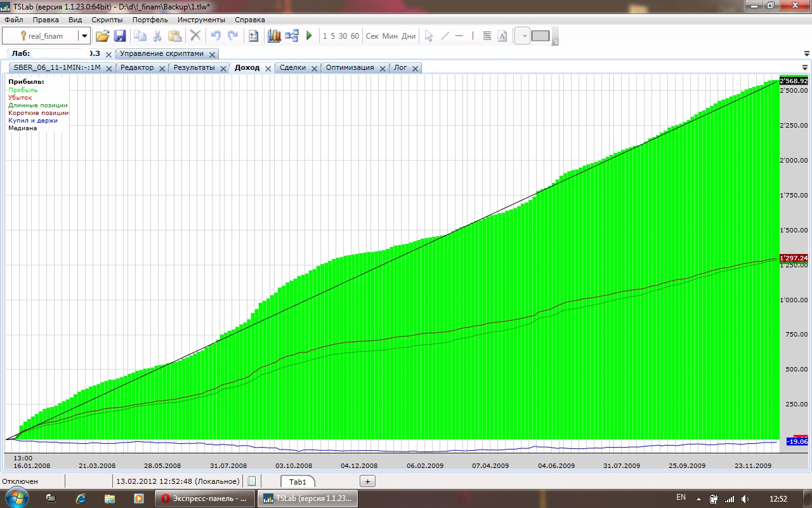The width and height of the screenshot is (812, 508).
Task: Expand the real_finam data source dropdown
Action: click(x=84, y=36)
